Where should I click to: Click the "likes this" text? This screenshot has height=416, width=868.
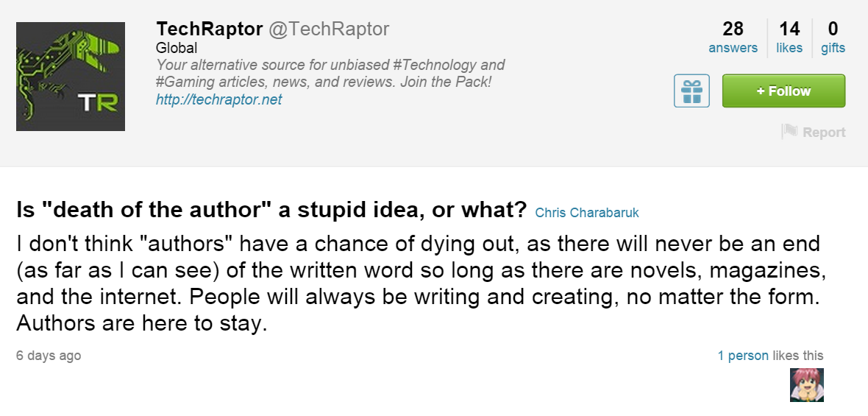coord(797,356)
